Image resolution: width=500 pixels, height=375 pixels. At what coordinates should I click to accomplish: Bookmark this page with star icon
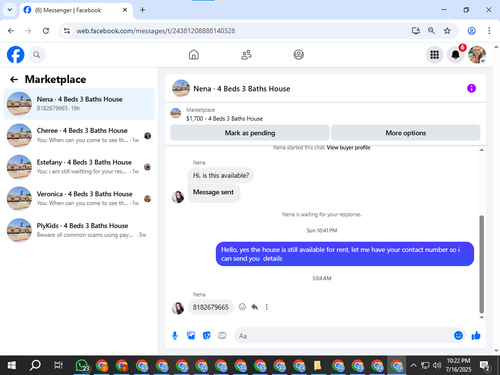447,31
